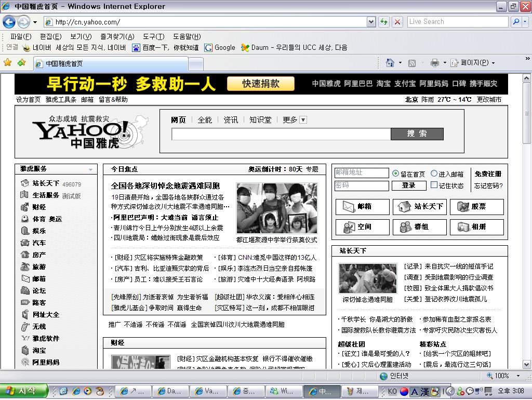Click the Home toolbar icon
The height and width of the screenshot is (400, 532).
point(390,63)
